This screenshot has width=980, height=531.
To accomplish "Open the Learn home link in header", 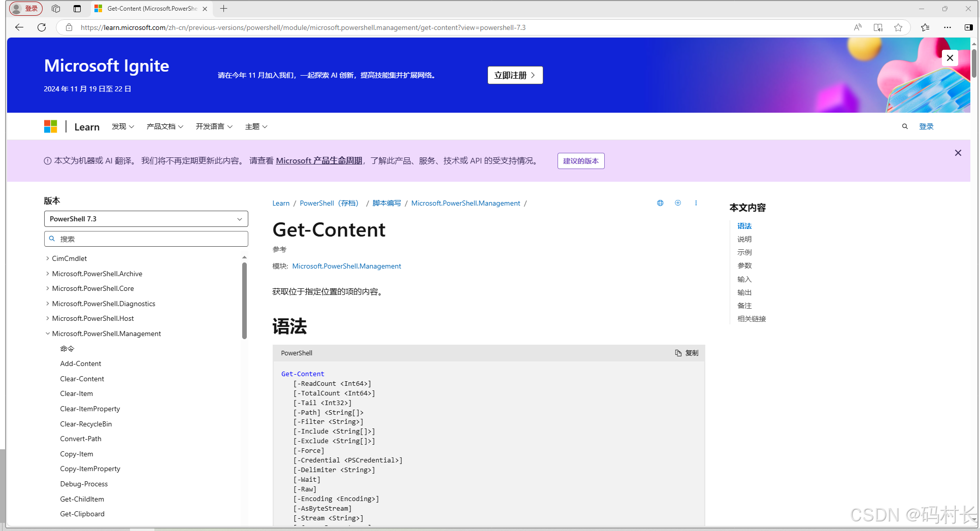I will 87,127.
